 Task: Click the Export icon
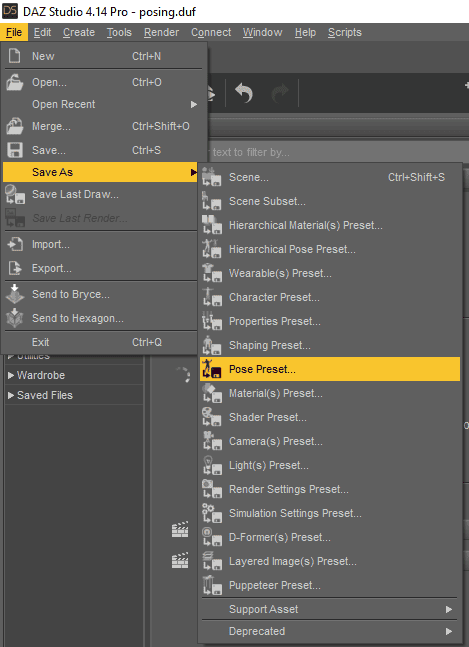click(15, 268)
